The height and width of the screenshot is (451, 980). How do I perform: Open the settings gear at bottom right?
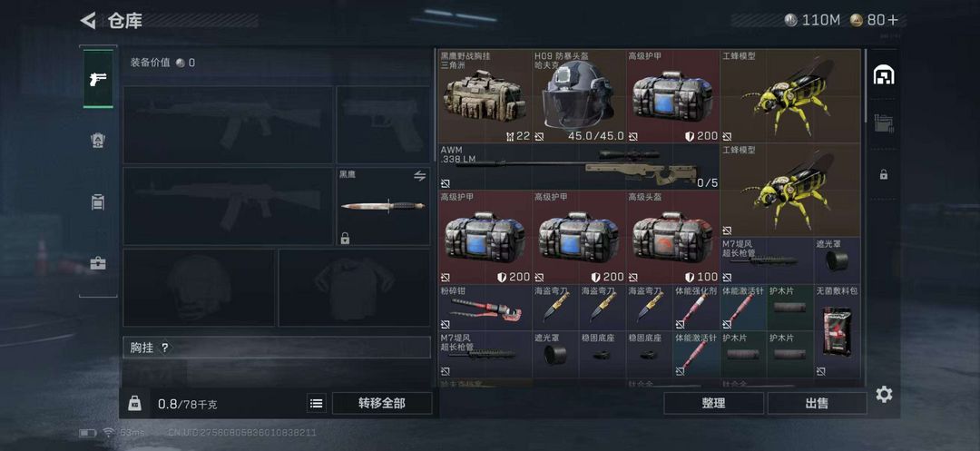tap(884, 394)
